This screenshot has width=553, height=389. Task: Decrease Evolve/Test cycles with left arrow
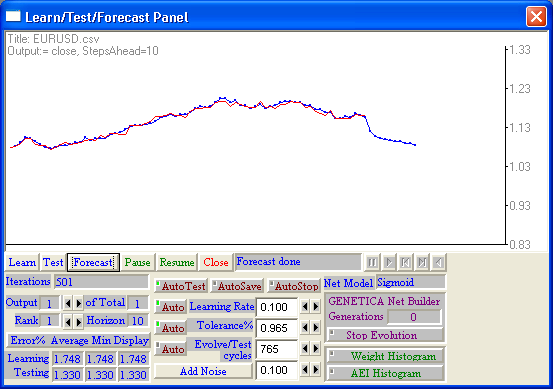click(x=305, y=349)
